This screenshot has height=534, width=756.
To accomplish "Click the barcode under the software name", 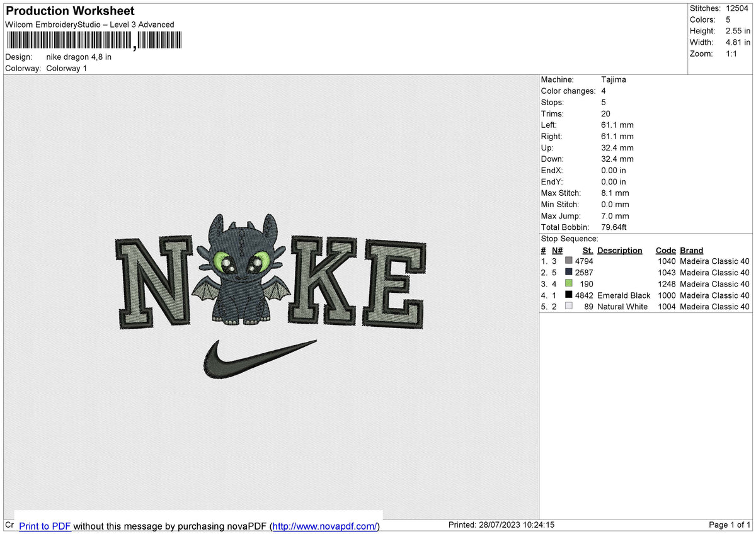I will [93, 41].
